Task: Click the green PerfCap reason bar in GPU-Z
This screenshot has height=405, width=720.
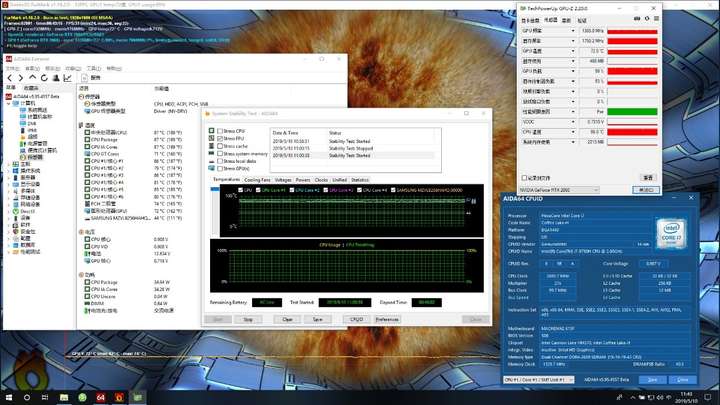Action: (x=632, y=112)
